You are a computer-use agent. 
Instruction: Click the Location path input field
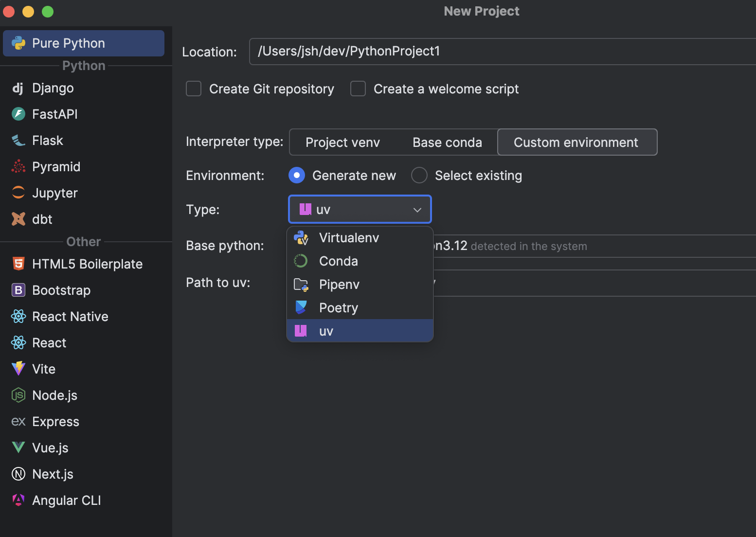pos(503,52)
